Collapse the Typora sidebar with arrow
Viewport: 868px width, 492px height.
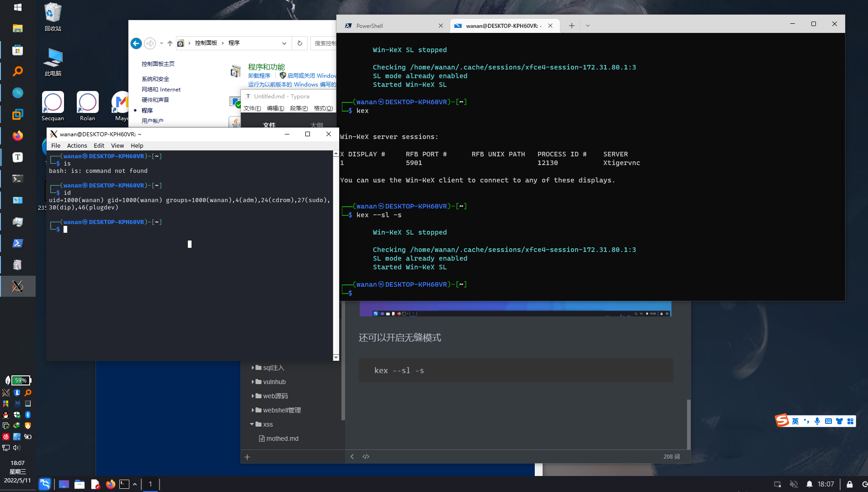tap(352, 456)
